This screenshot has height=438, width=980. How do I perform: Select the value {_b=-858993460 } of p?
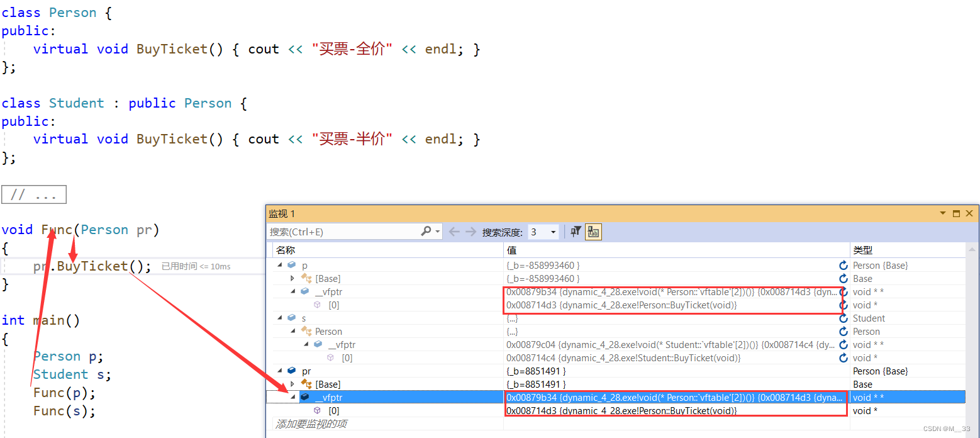543,266
